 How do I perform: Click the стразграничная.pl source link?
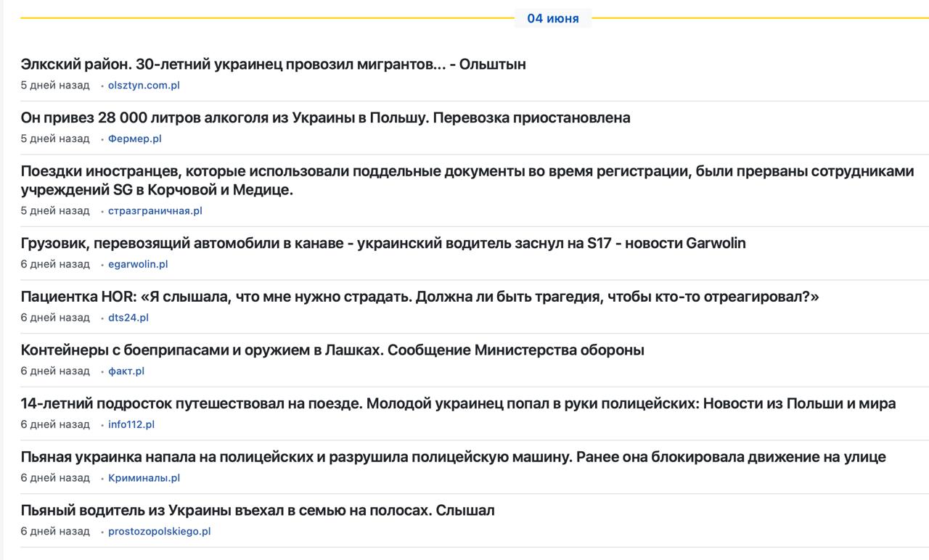(155, 211)
